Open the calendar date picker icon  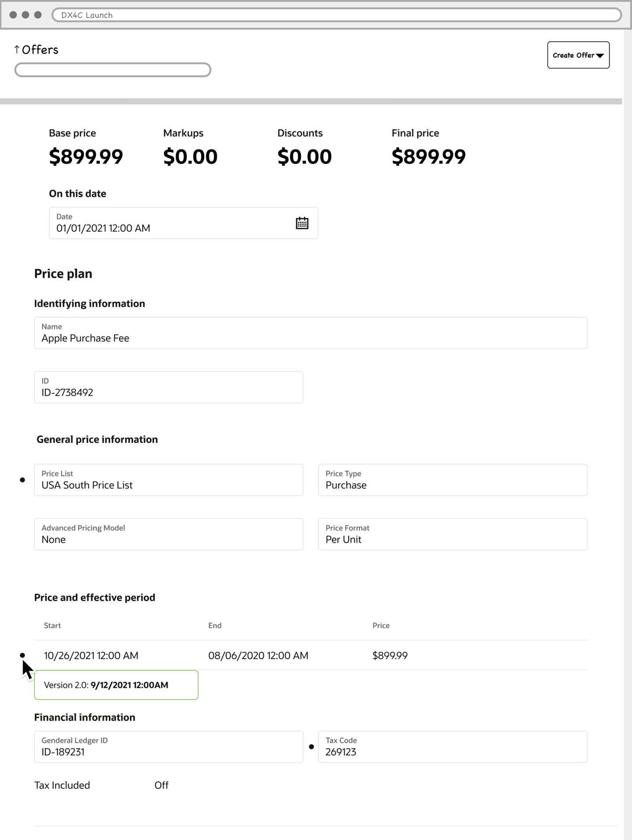302,223
